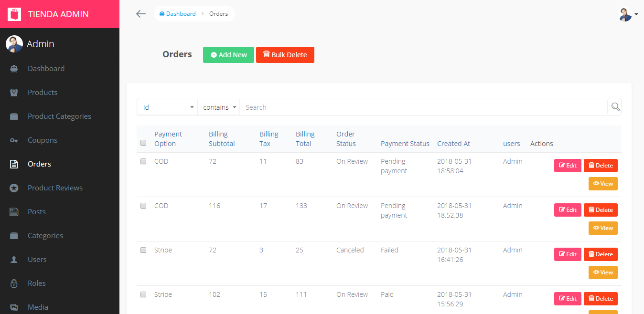Check the order created at 18:52:38
Screen dimensions: 644x314
click(x=143, y=206)
